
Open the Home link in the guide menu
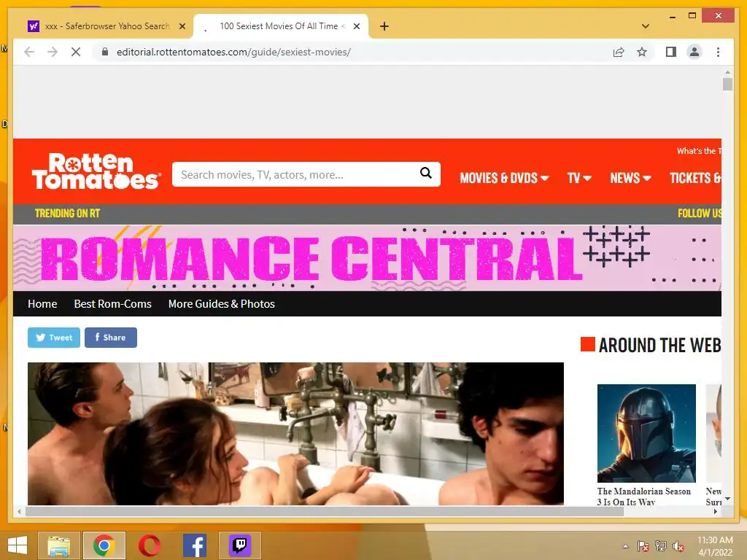42,304
